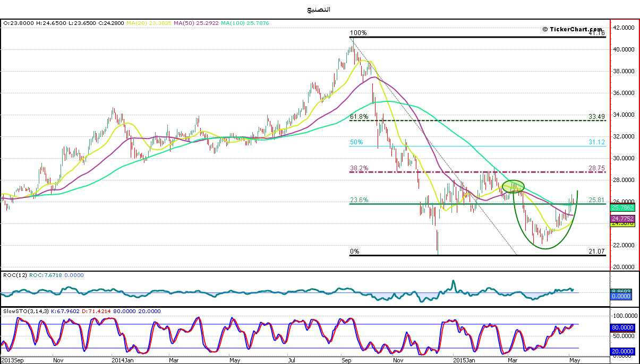640x364 pixels.
Task: Click the TickerChart.com watermark
Action: 572,29
